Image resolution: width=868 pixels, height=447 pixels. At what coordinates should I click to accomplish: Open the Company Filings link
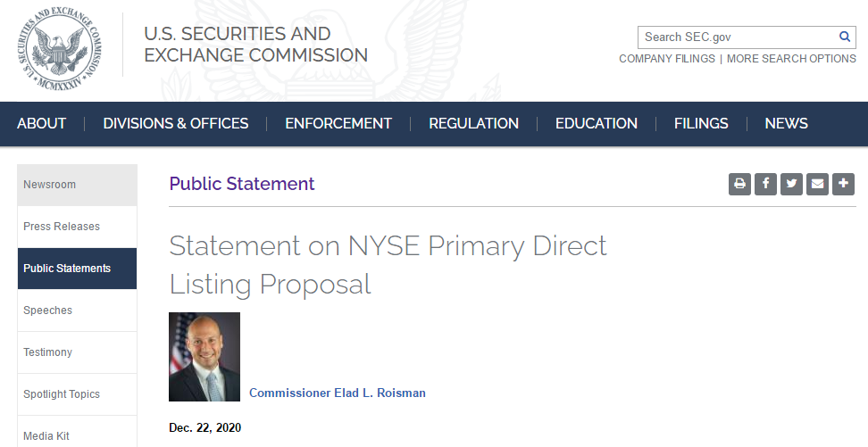click(x=667, y=59)
